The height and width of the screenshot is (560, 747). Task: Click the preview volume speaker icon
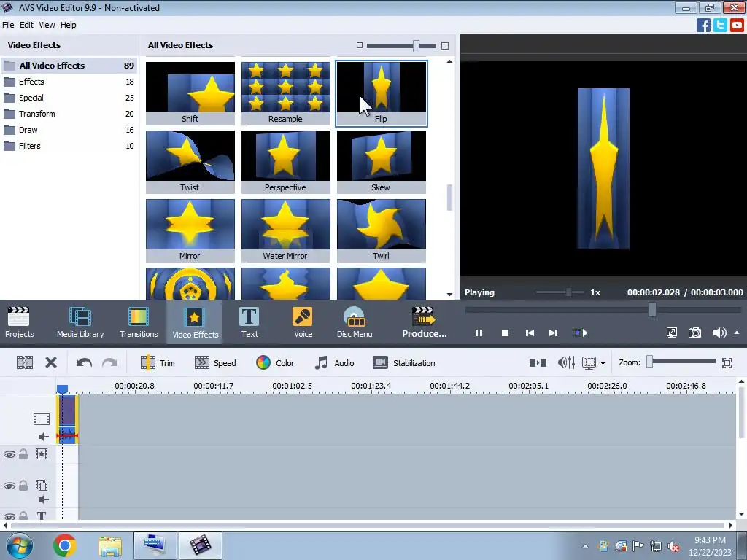719,332
